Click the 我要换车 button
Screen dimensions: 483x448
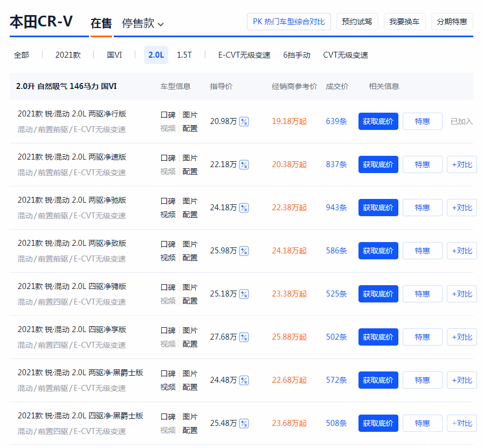click(404, 22)
